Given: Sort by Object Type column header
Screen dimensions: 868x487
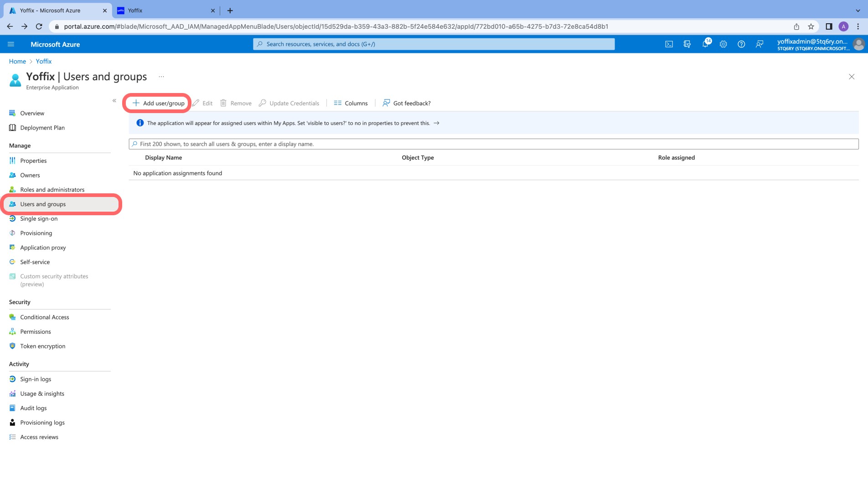Looking at the screenshot, I should [x=418, y=158].
